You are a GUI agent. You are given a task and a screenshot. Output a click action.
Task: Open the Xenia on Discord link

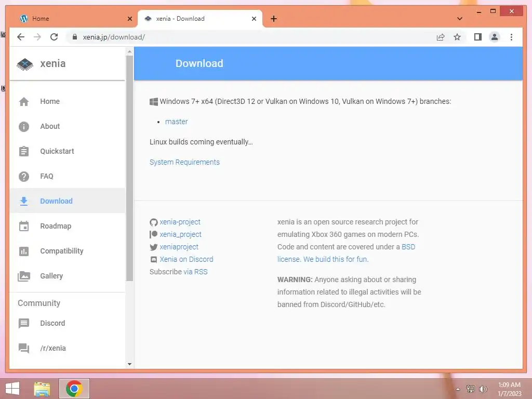tap(187, 260)
